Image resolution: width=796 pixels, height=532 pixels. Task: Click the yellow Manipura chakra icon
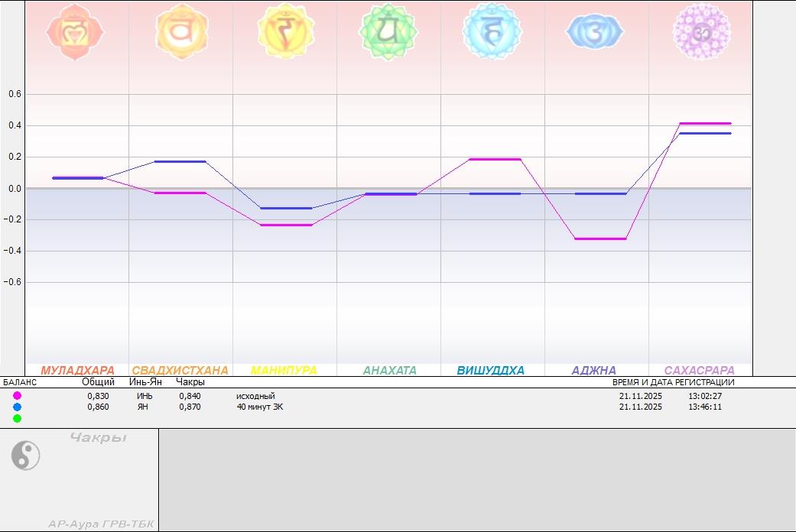(286, 32)
